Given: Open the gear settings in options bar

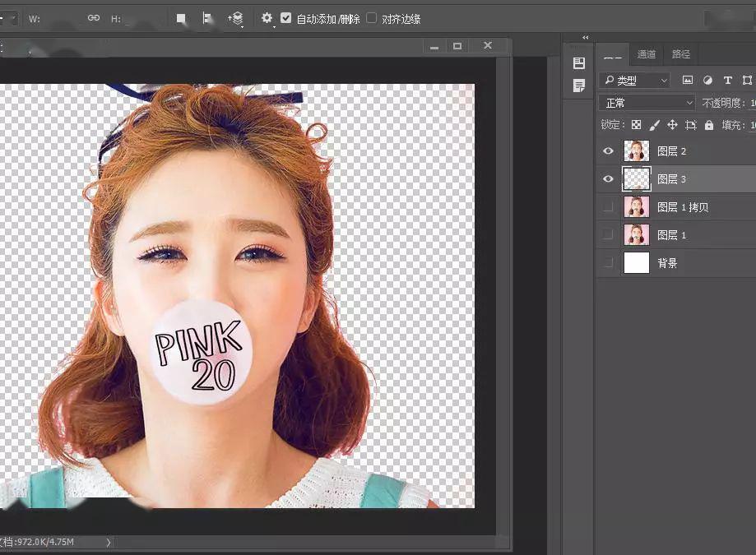Looking at the screenshot, I should point(267,18).
